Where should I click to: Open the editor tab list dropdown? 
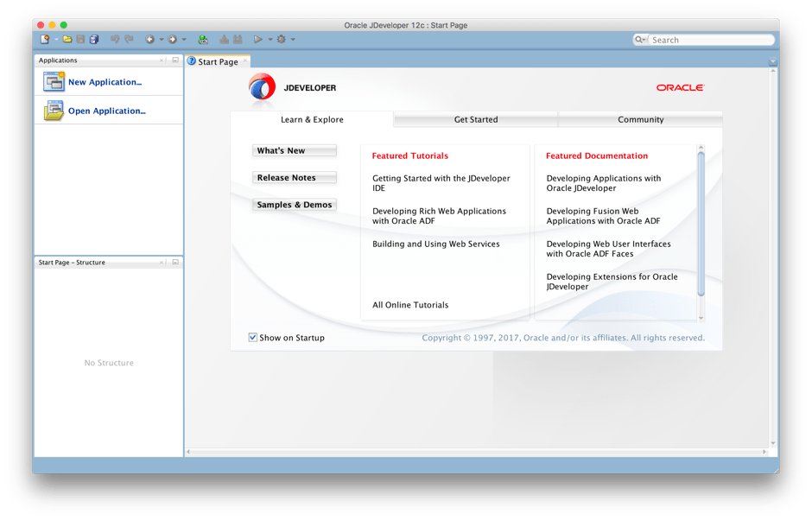[772, 61]
